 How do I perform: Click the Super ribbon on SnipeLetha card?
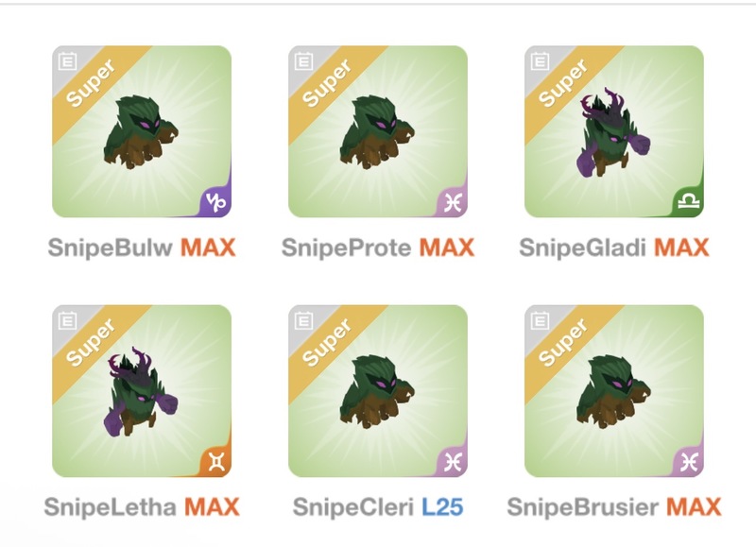pos(92,342)
